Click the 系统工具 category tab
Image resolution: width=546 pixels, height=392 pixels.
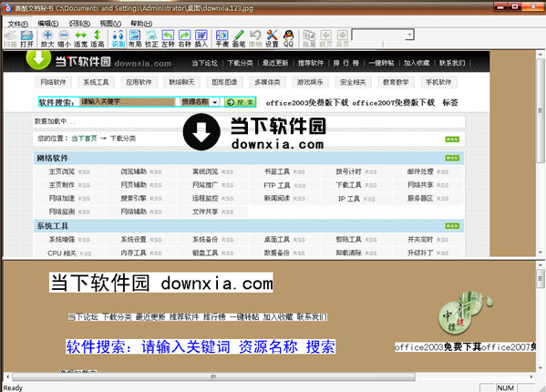tap(96, 82)
